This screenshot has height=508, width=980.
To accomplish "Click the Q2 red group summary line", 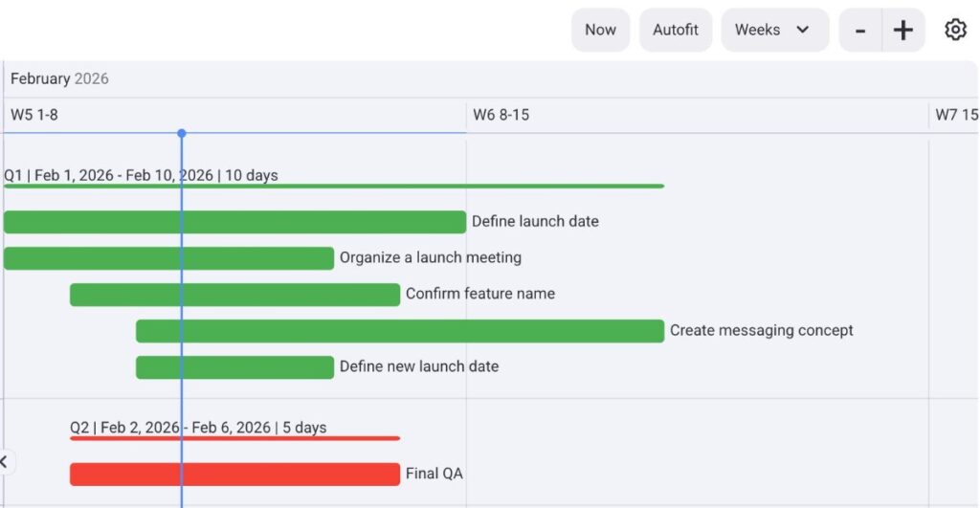I will 234,438.
